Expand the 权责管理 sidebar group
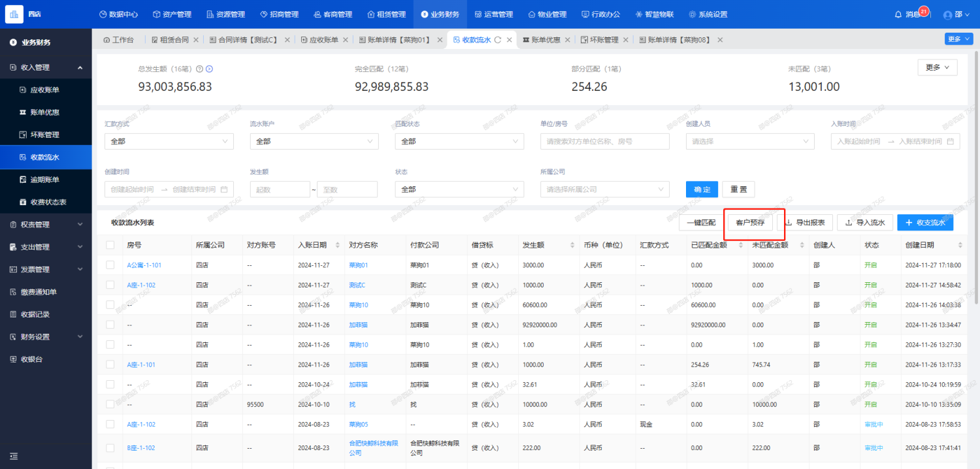Viewport: 980px width, 469px height. (x=46, y=225)
